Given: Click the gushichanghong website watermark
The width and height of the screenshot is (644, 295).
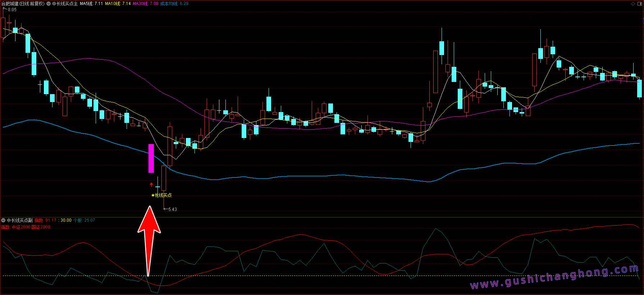Looking at the screenshot, I should point(554,278).
